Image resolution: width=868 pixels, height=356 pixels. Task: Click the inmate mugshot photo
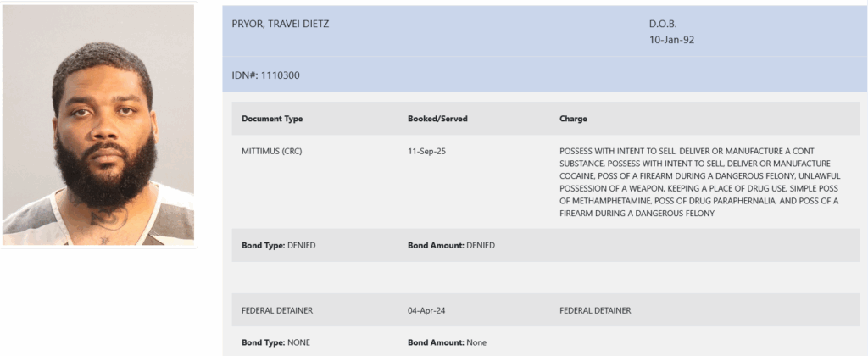pyautogui.click(x=99, y=125)
